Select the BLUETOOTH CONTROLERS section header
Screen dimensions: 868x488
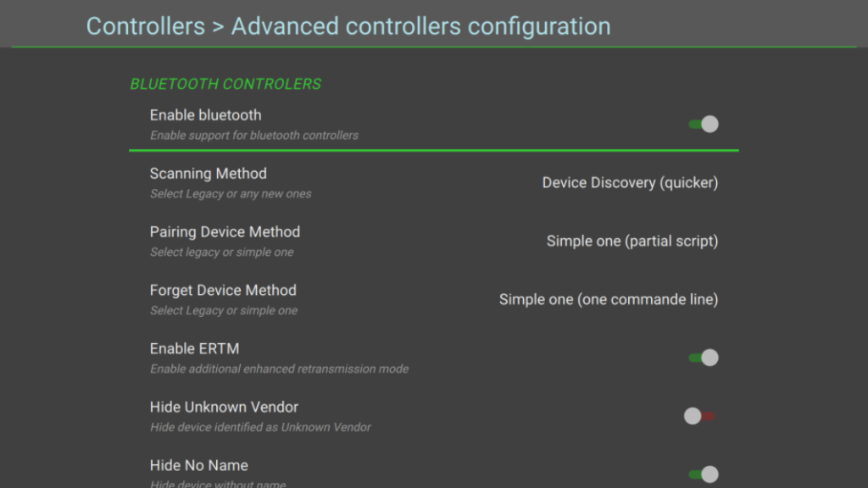[225, 84]
